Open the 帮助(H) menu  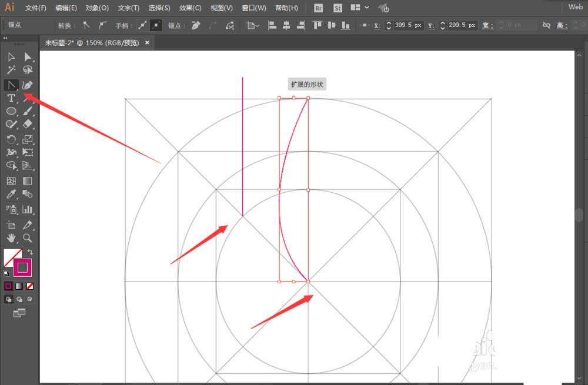(x=286, y=8)
